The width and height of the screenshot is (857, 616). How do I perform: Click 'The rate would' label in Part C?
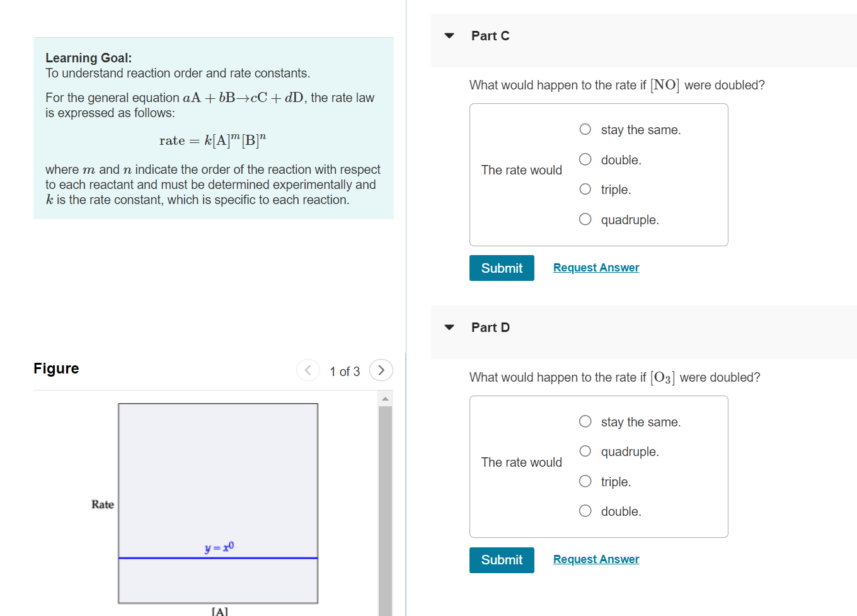pyautogui.click(x=522, y=170)
